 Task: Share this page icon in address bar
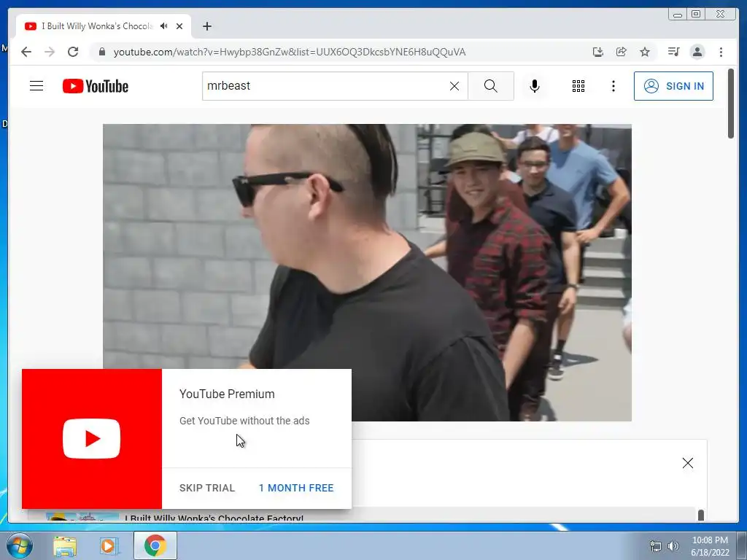pos(622,52)
